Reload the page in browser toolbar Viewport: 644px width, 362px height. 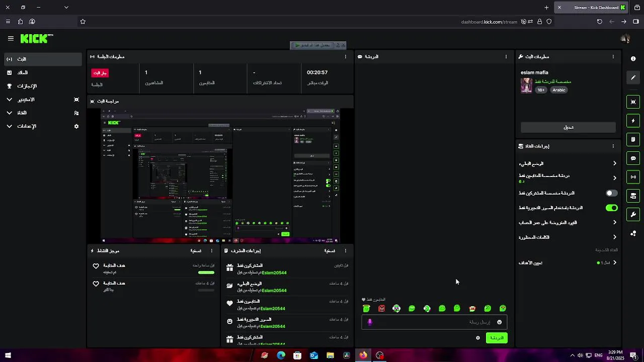[599, 22]
